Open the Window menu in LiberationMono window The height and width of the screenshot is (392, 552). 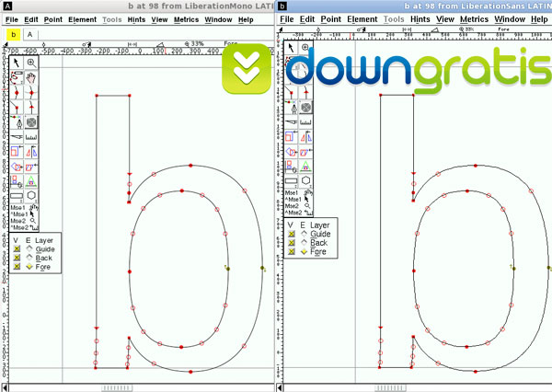(218, 19)
